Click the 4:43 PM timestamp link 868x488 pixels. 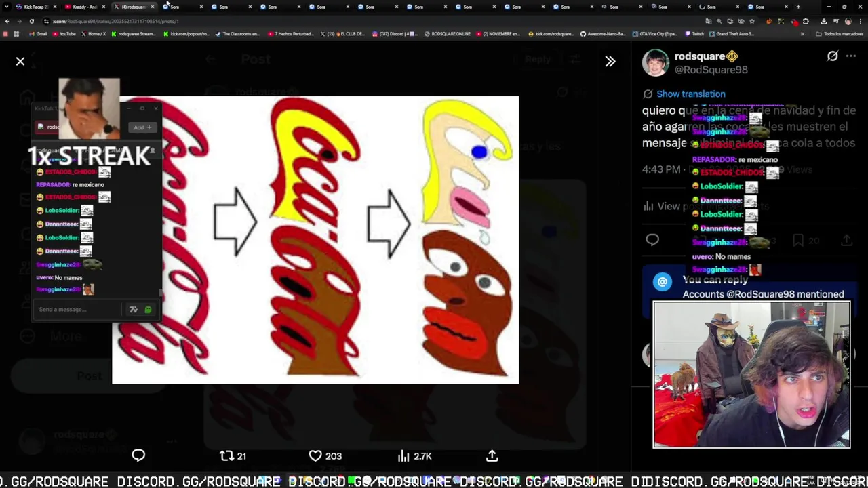tap(661, 169)
